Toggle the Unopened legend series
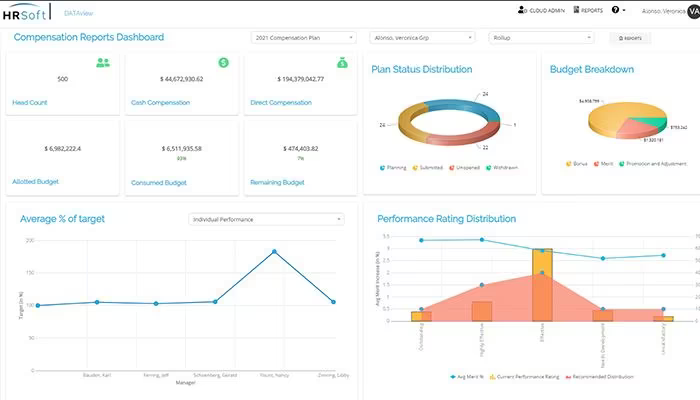The width and height of the screenshot is (700, 400). coord(464,168)
